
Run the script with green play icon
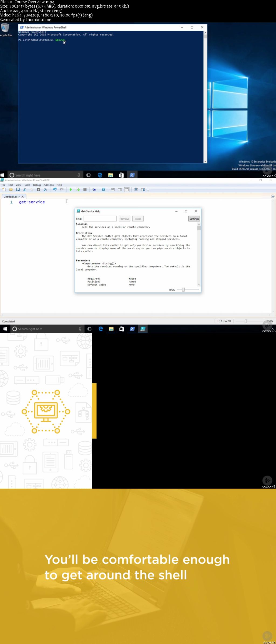71,190
